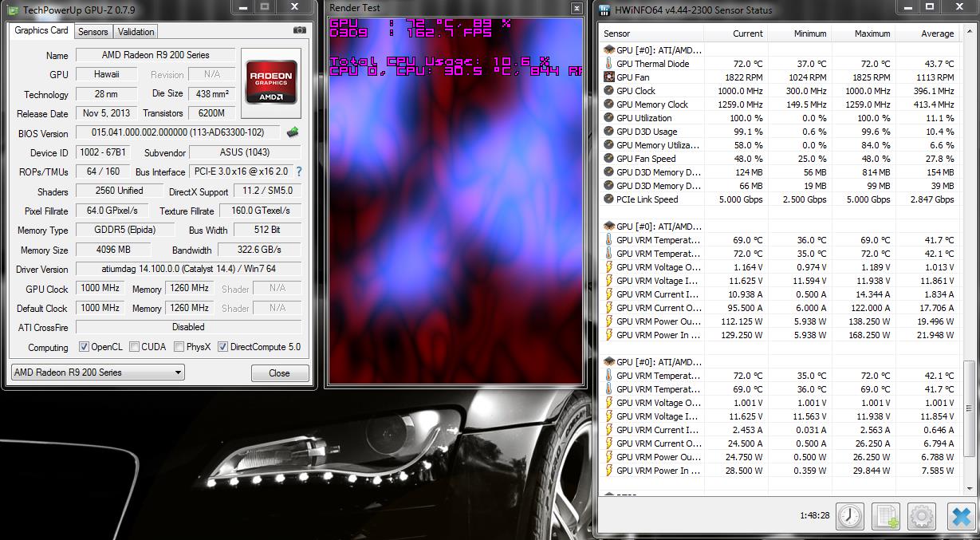Click the Sensor column header
The image size is (980, 540).
[652, 34]
